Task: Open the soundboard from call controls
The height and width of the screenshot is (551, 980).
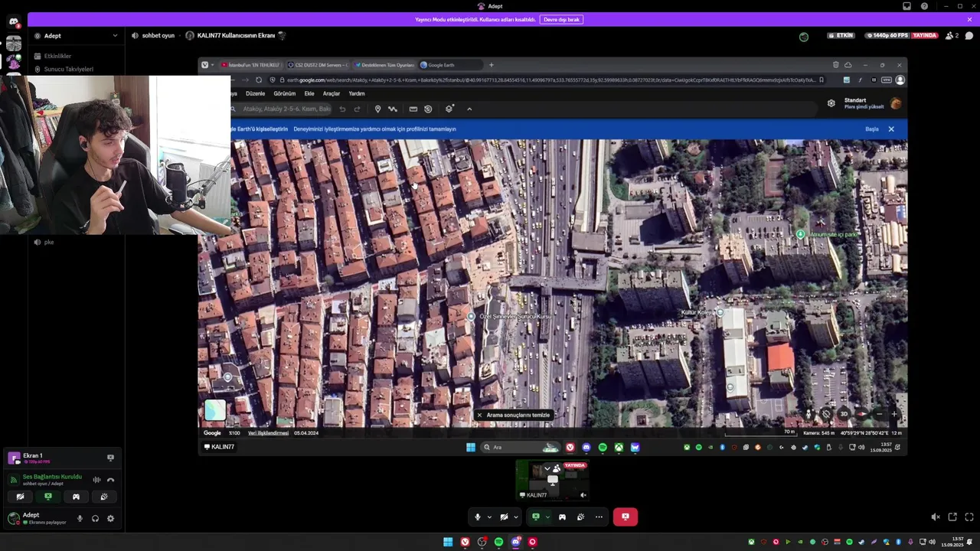Action: point(580,517)
